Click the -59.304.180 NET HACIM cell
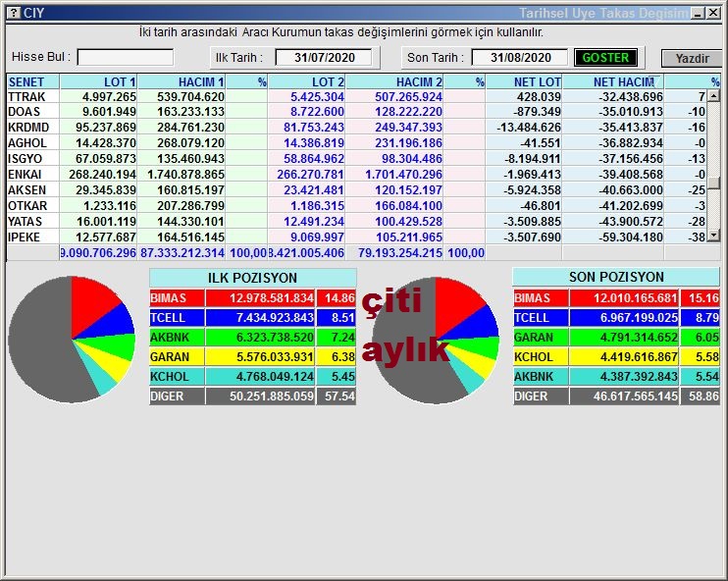The width and height of the screenshot is (728, 581). coord(613,238)
